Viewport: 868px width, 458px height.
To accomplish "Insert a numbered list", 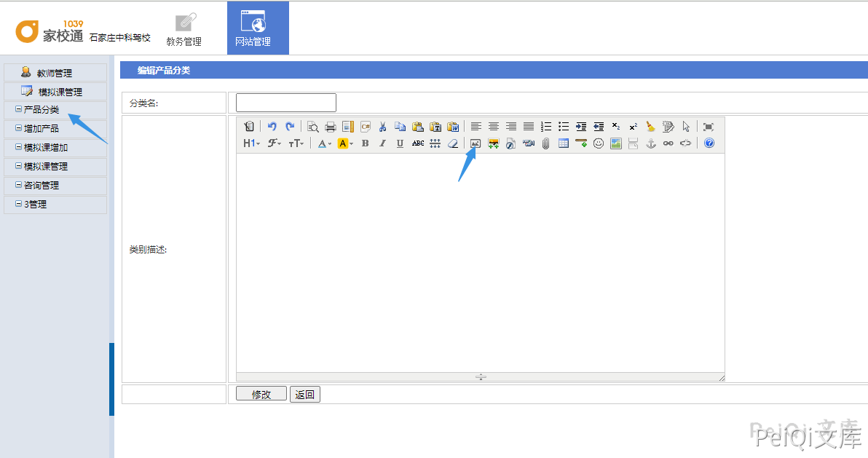I will [546, 126].
